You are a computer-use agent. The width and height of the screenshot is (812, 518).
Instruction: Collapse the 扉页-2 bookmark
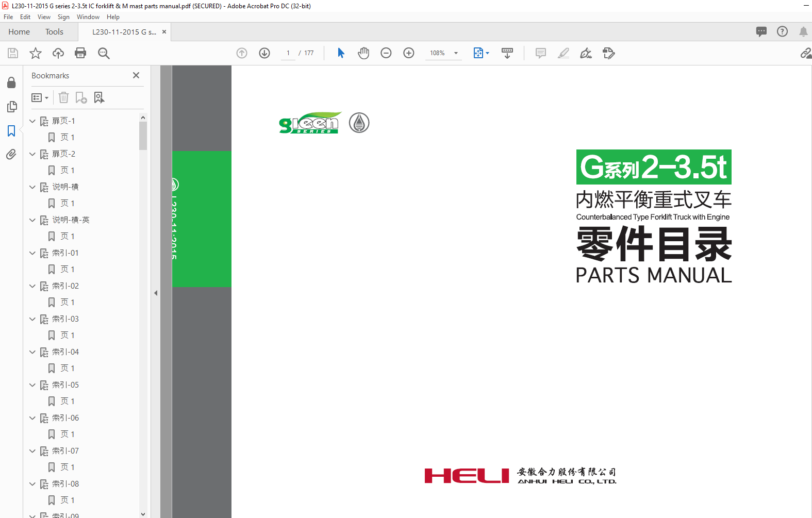point(32,154)
